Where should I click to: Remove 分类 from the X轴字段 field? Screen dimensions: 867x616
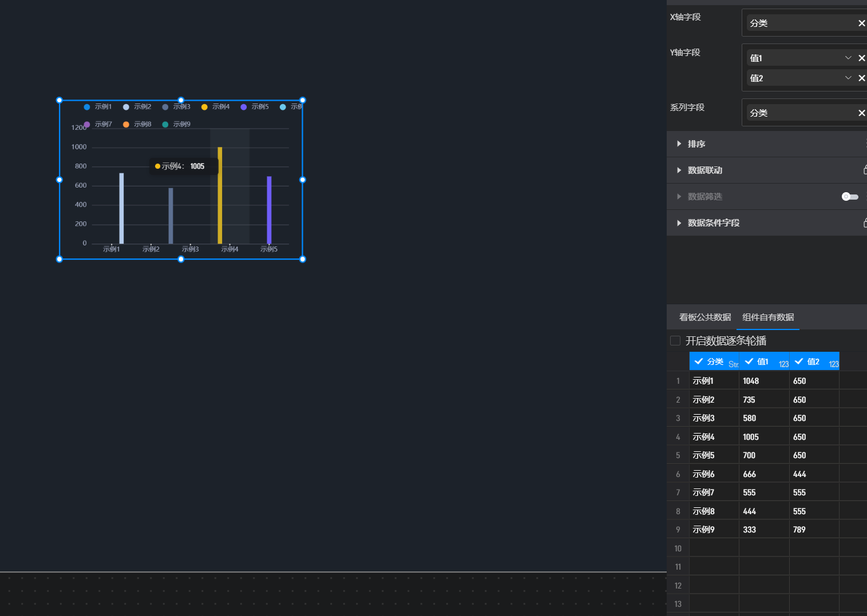pos(861,23)
